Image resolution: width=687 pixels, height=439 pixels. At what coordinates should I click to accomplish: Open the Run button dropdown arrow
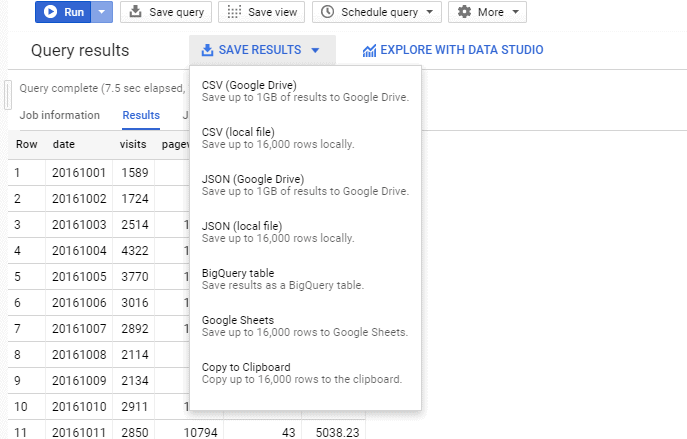(104, 12)
